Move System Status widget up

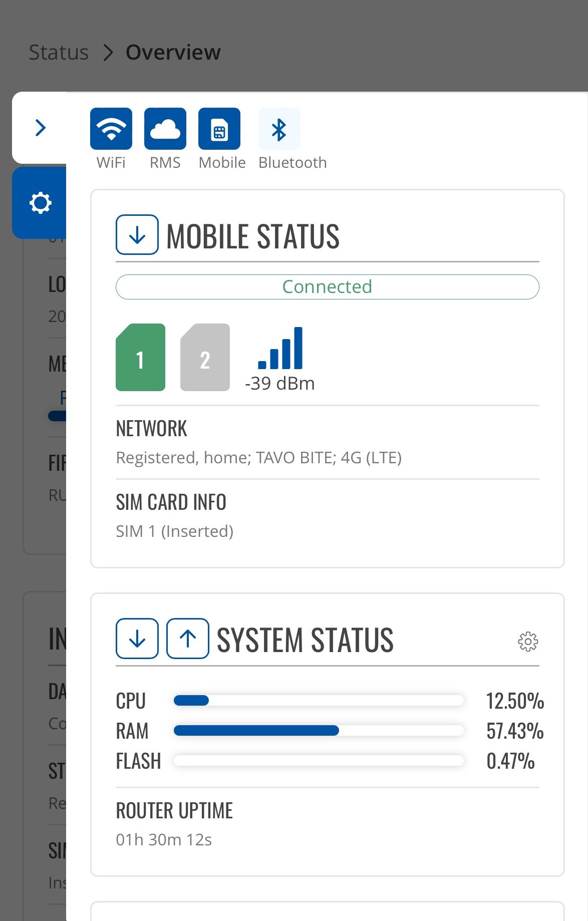tap(188, 639)
